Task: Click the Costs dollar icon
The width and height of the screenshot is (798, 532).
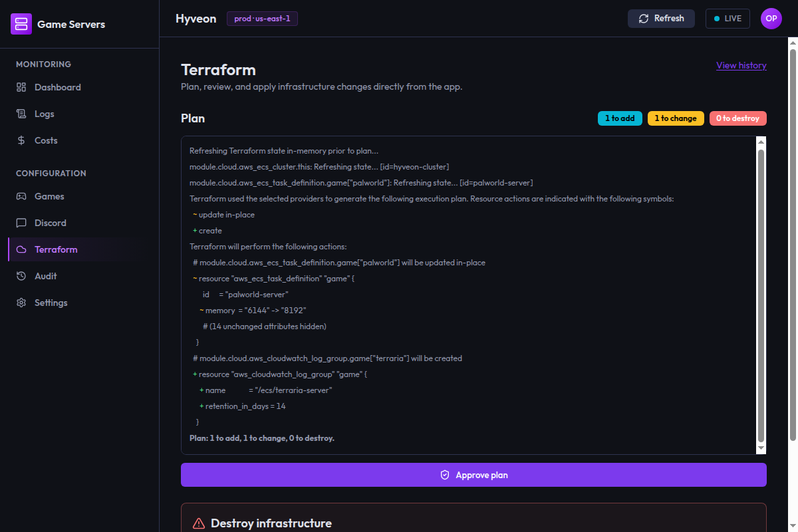Action: click(21, 140)
